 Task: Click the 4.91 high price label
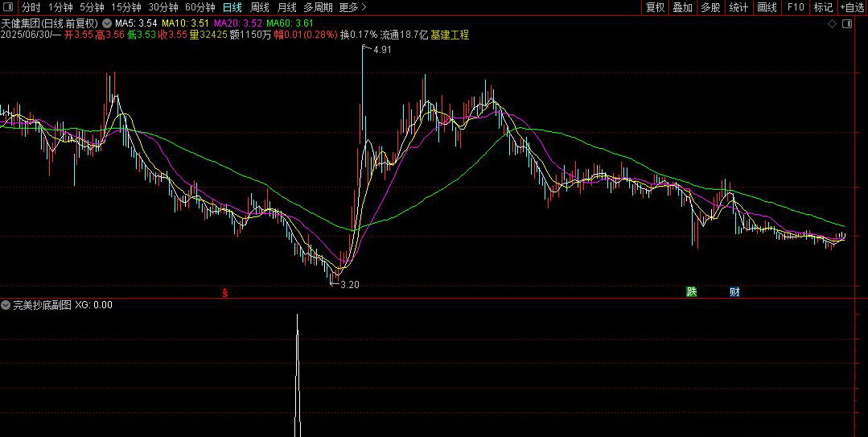pyautogui.click(x=383, y=50)
